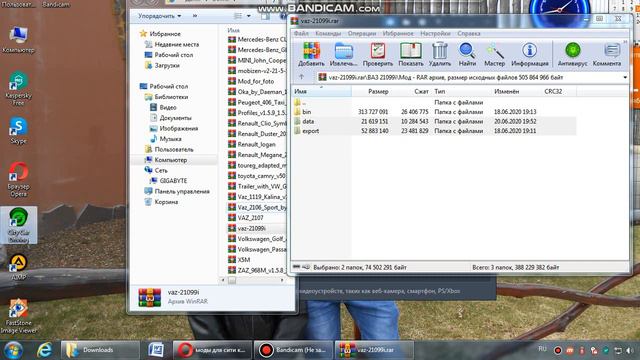Open Компьютер desktop icon
The width and height of the screenshot is (640, 360).
click(x=18, y=40)
